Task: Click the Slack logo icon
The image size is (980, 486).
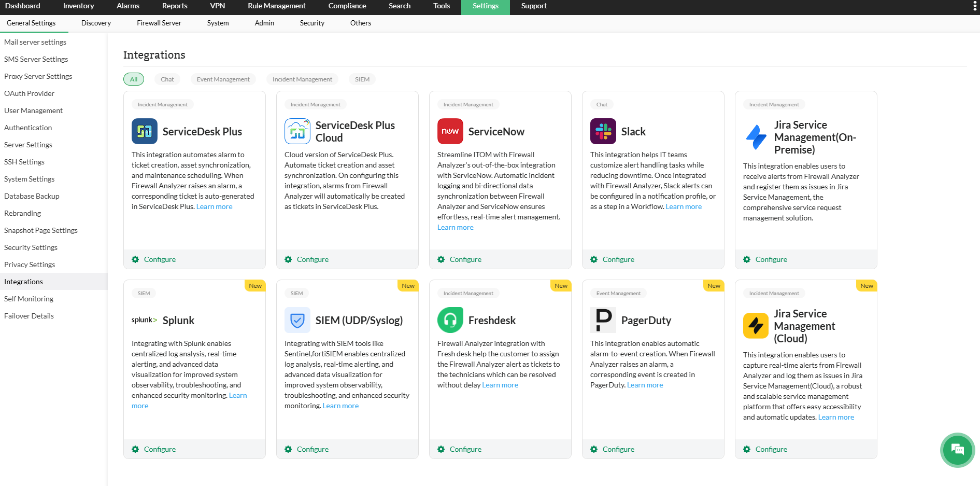Action: click(603, 131)
